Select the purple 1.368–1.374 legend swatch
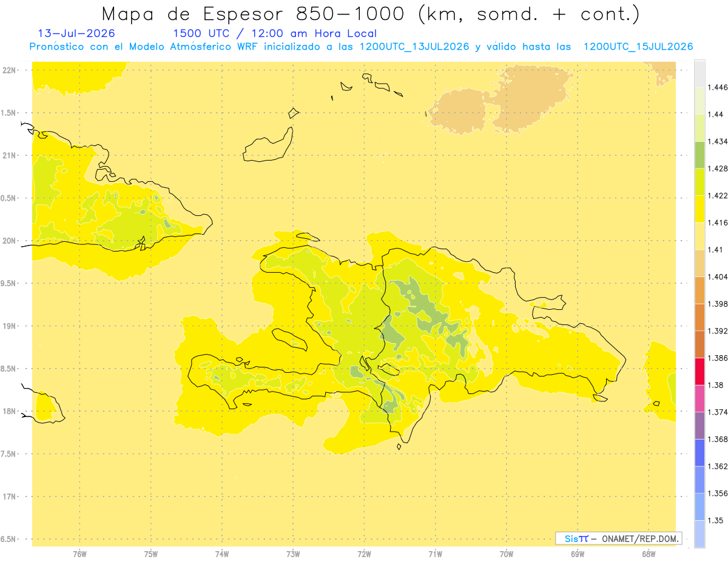728x562 pixels. click(699, 426)
